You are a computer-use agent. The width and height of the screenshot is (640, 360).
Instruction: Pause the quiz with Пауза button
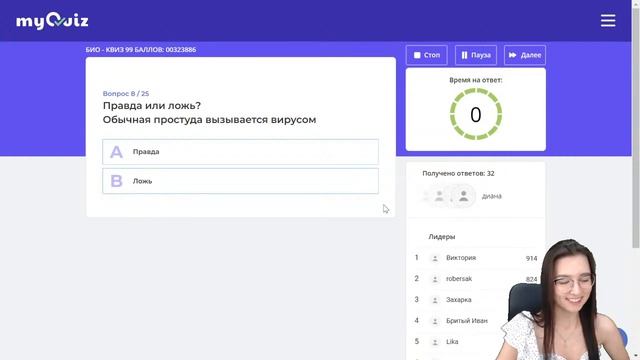click(476, 55)
